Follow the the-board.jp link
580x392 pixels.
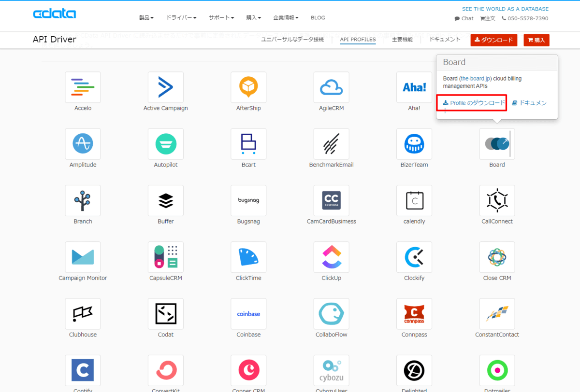coord(475,78)
